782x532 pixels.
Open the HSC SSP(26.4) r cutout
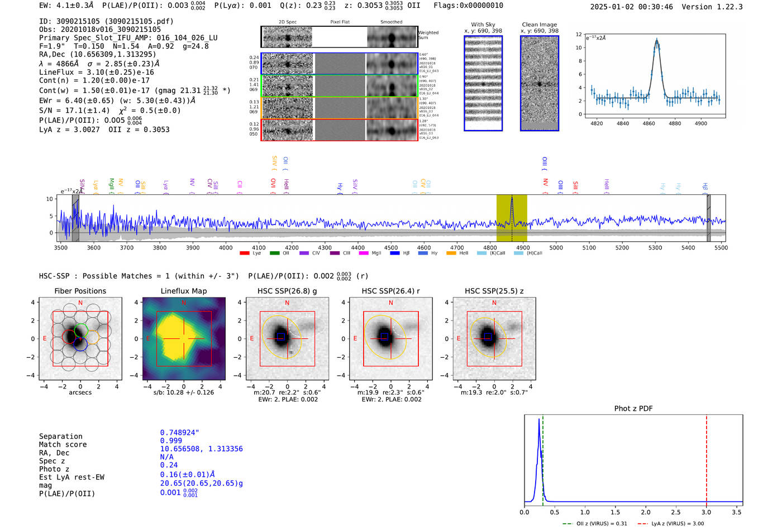point(390,339)
